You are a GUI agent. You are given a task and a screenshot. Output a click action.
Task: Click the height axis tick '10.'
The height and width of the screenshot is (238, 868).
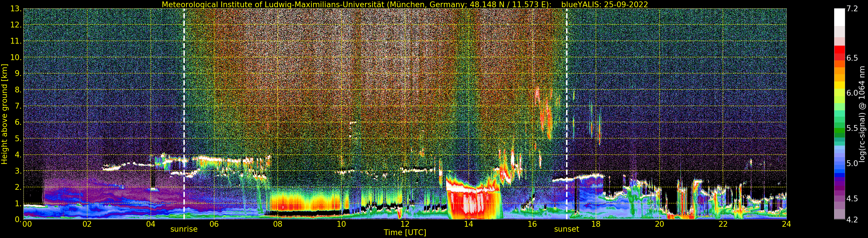click(16, 57)
